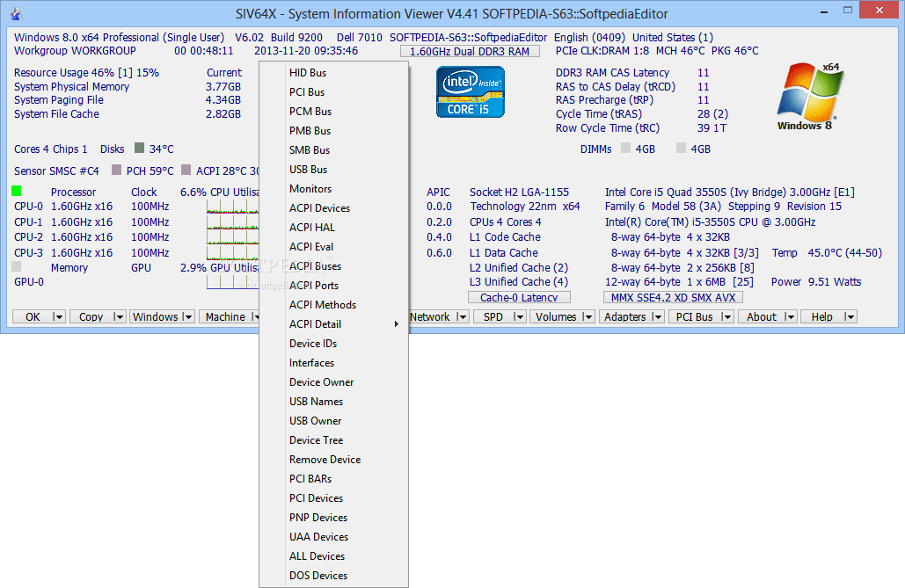
Task: Select PCI Devices menu entry
Action: [x=333, y=498]
